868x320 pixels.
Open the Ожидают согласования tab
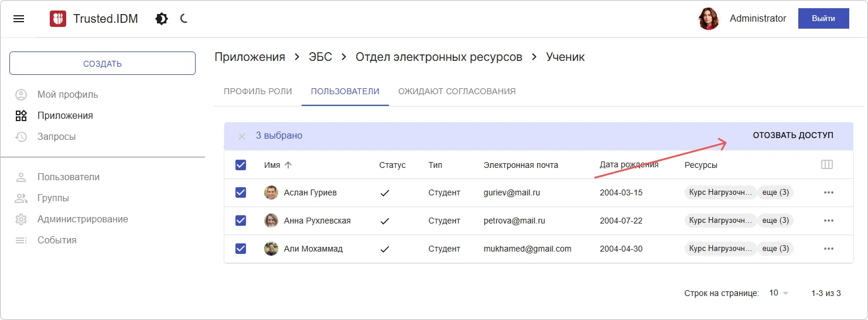(x=457, y=91)
